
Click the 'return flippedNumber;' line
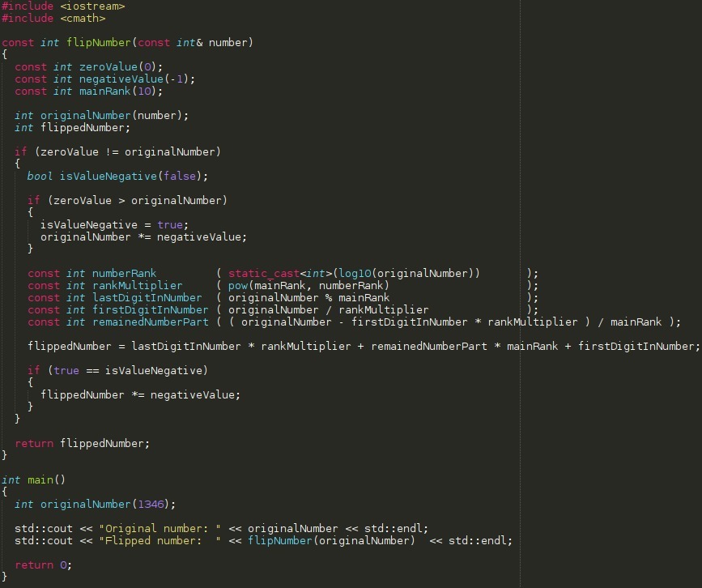pos(83,443)
